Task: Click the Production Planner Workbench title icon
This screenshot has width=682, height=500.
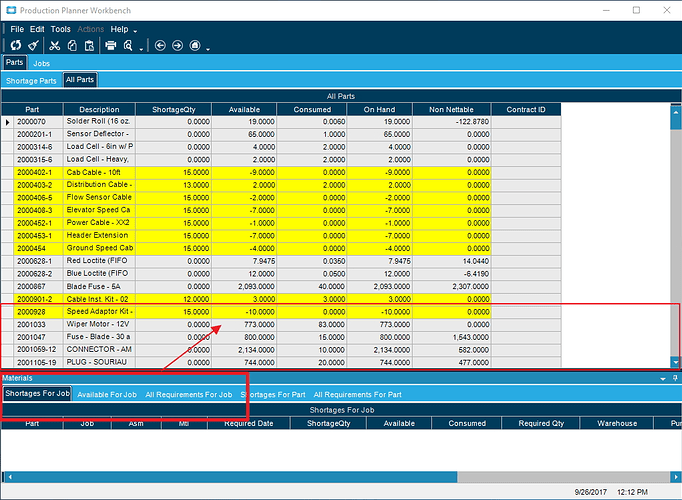Action: pyautogui.click(x=11, y=10)
